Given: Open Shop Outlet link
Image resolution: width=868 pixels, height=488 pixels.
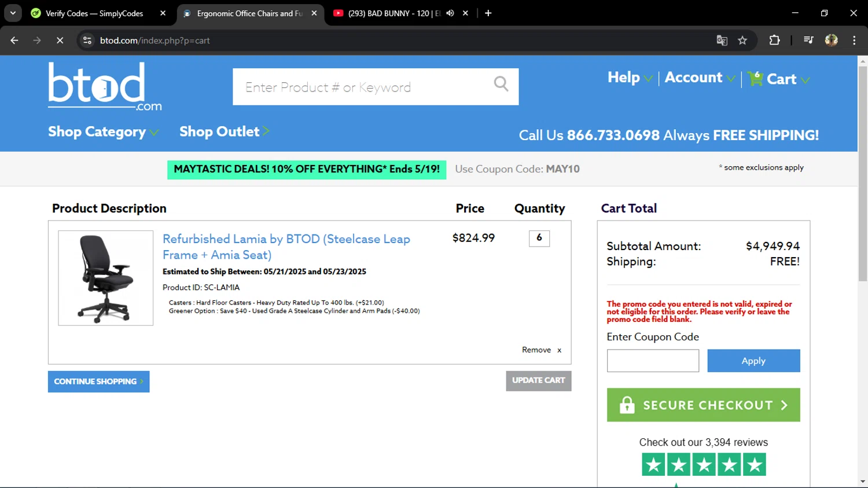Looking at the screenshot, I should pyautogui.click(x=225, y=131).
